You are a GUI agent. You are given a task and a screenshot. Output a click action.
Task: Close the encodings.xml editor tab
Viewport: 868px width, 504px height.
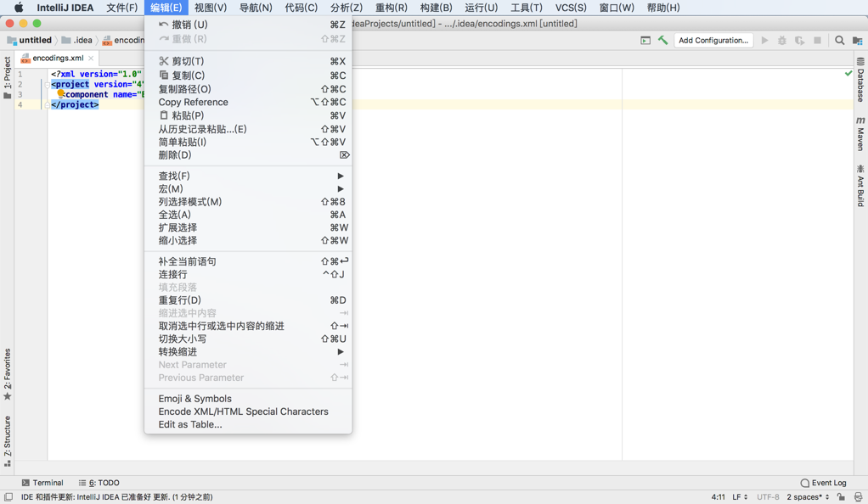(x=91, y=58)
